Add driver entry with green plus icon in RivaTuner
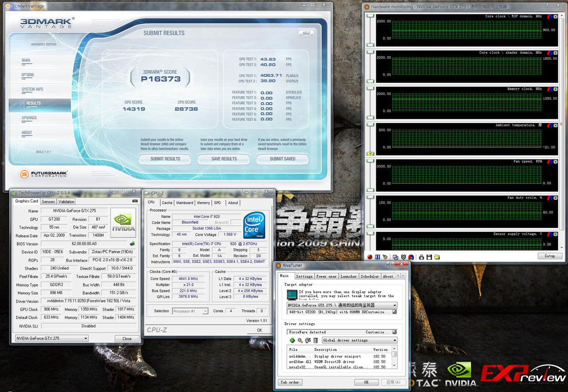Image resolution: width=568 pixels, height=392 pixels. click(292, 340)
